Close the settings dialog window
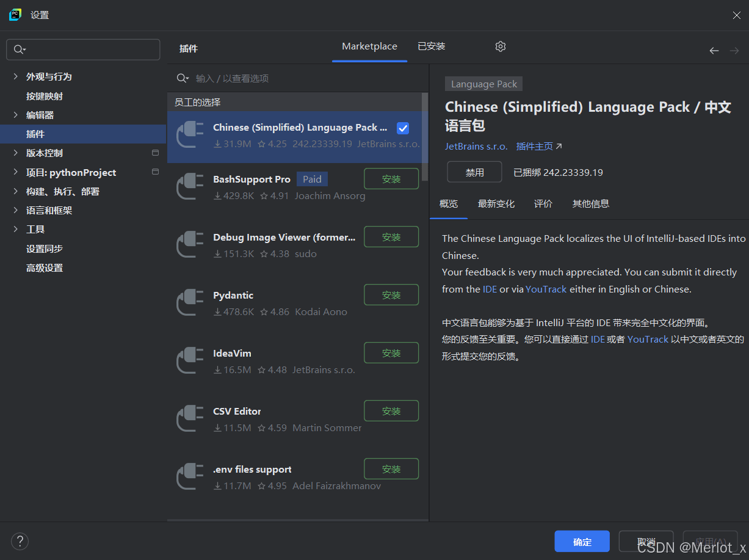 737,15
